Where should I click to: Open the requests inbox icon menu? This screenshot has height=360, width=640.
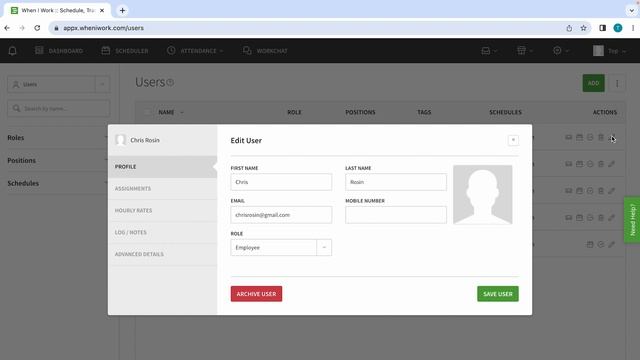pyautogui.click(x=489, y=51)
